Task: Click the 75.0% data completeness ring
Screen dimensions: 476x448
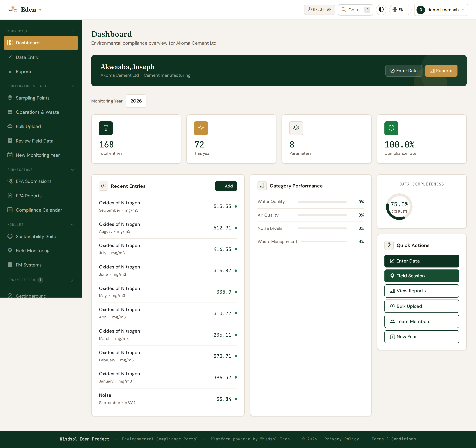Action: 399,207
